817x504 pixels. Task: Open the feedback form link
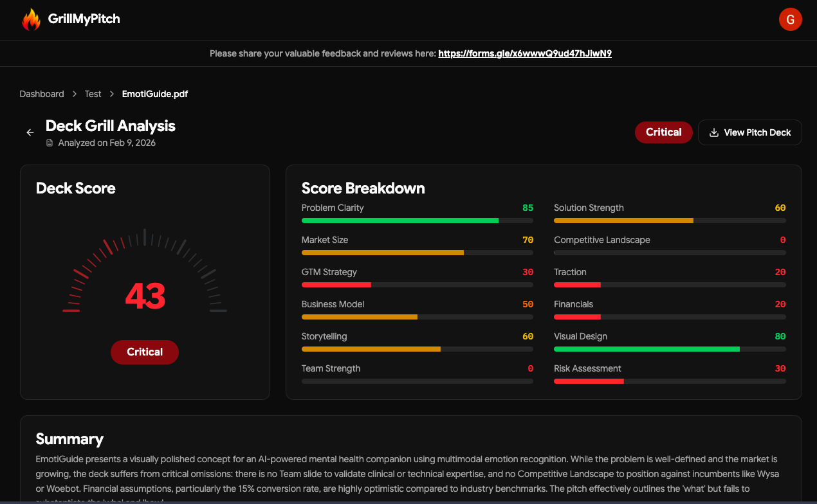525,53
